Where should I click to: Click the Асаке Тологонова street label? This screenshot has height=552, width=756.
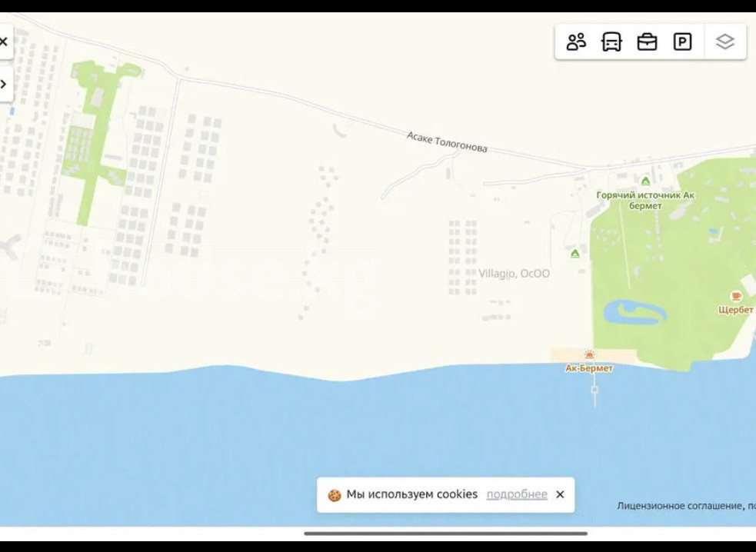[447, 142]
